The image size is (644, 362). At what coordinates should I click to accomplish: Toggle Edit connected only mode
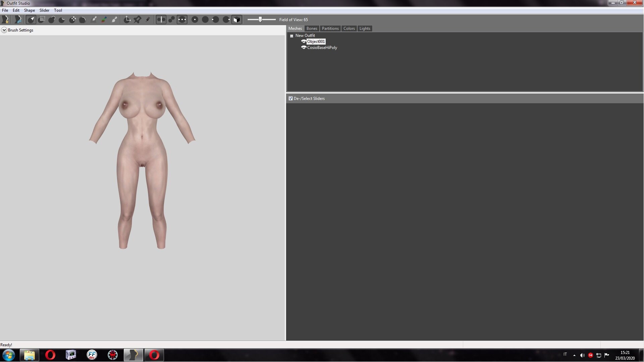click(x=171, y=19)
